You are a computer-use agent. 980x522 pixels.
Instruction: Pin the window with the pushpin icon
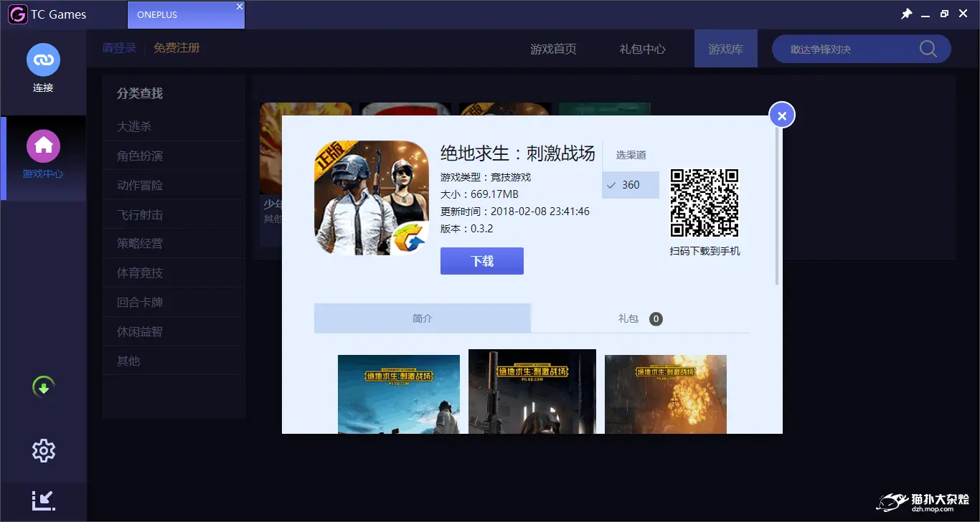(x=907, y=14)
